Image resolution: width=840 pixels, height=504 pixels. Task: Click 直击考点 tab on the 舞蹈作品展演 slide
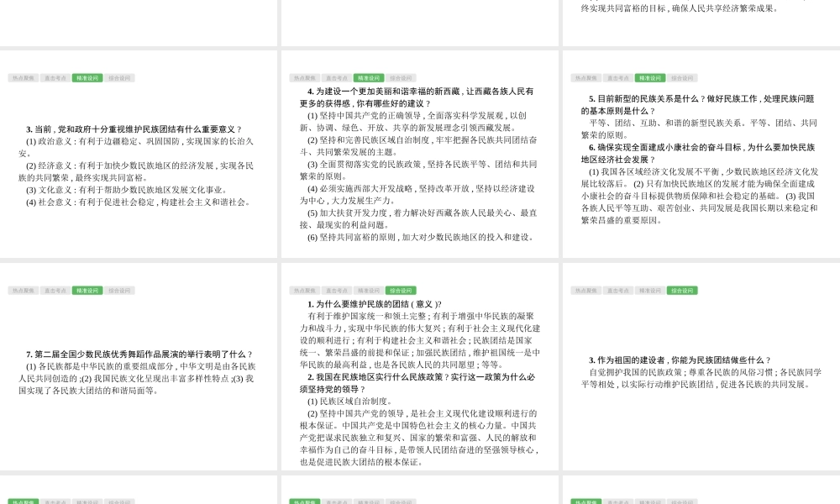click(x=55, y=291)
